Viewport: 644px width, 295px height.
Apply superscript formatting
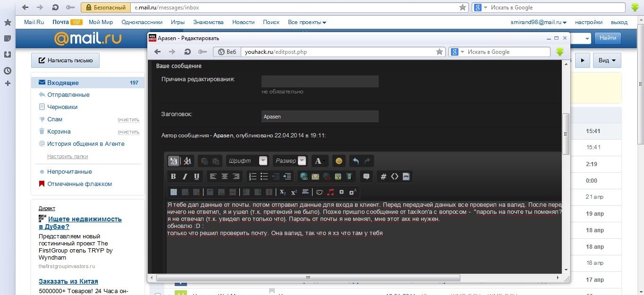click(294, 192)
